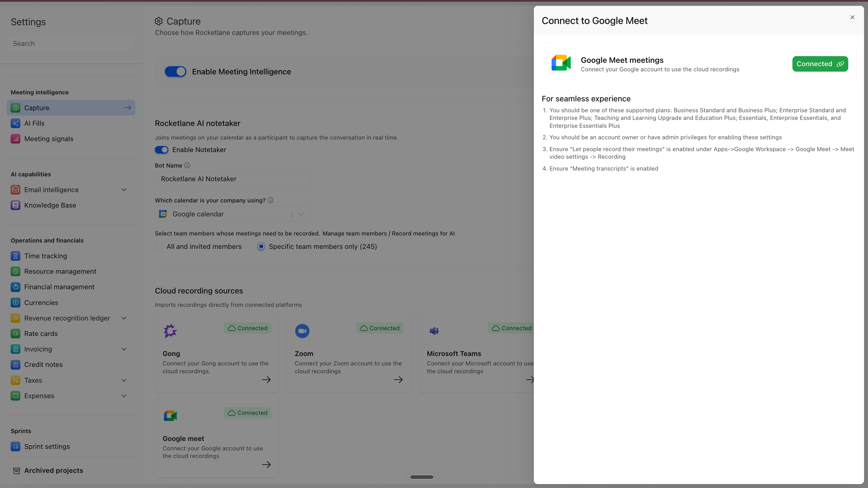Expand the Invoicing section
This screenshot has width=868, height=488.
pos(124,349)
